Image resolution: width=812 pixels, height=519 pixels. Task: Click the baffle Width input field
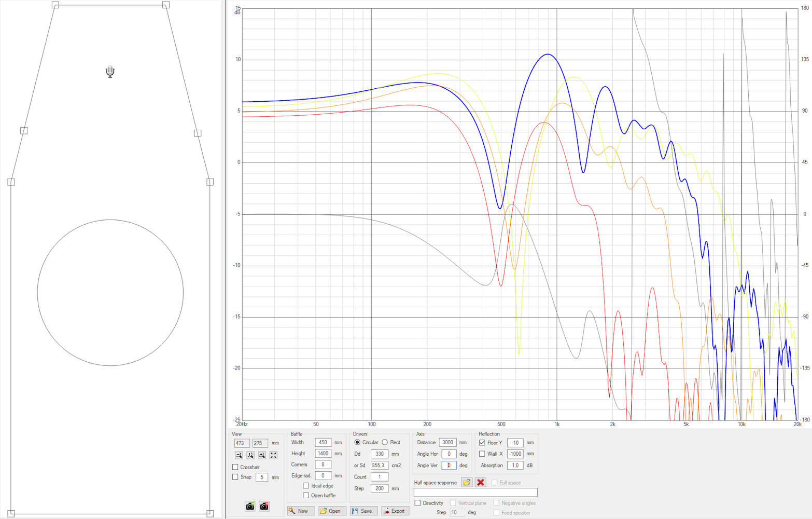[x=323, y=443]
